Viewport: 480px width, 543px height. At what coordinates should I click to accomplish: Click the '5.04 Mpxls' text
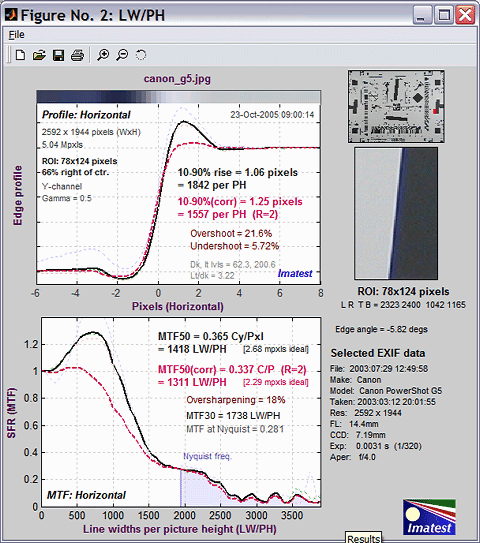(x=62, y=145)
